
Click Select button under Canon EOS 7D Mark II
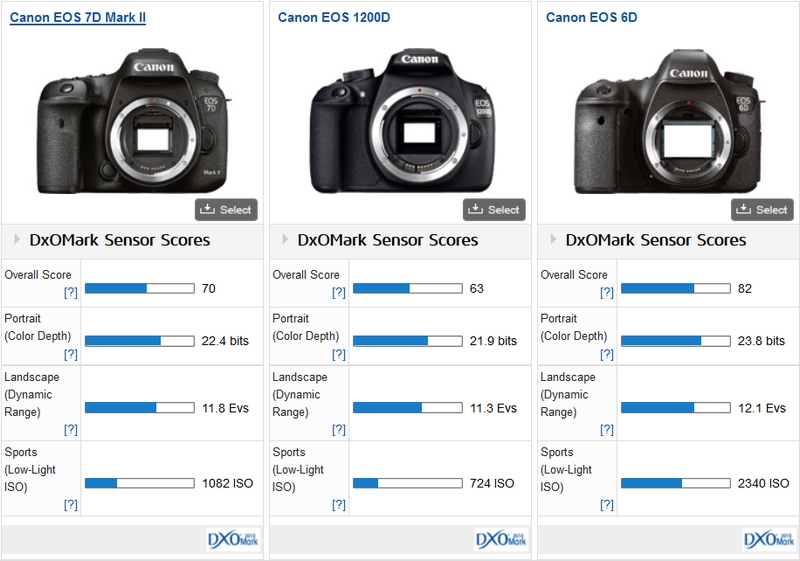pos(226,210)
